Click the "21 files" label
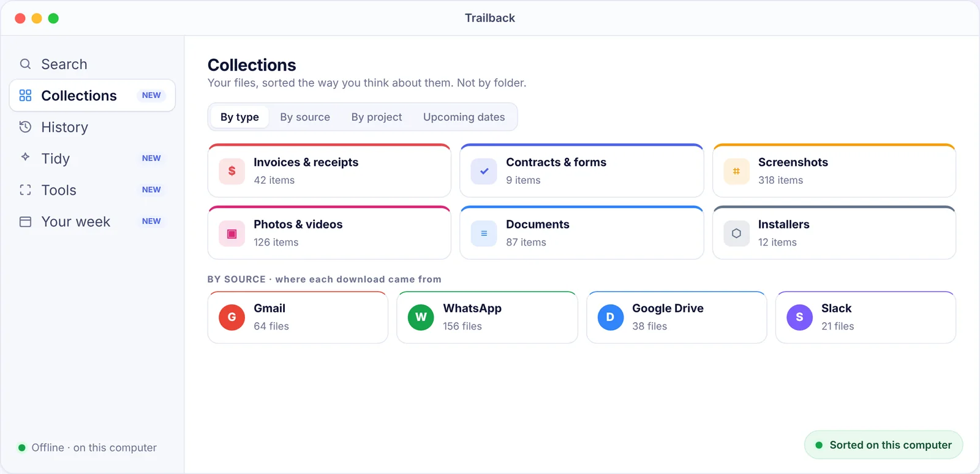The height and width of the screenshot is (474, 980). (838, 326)
